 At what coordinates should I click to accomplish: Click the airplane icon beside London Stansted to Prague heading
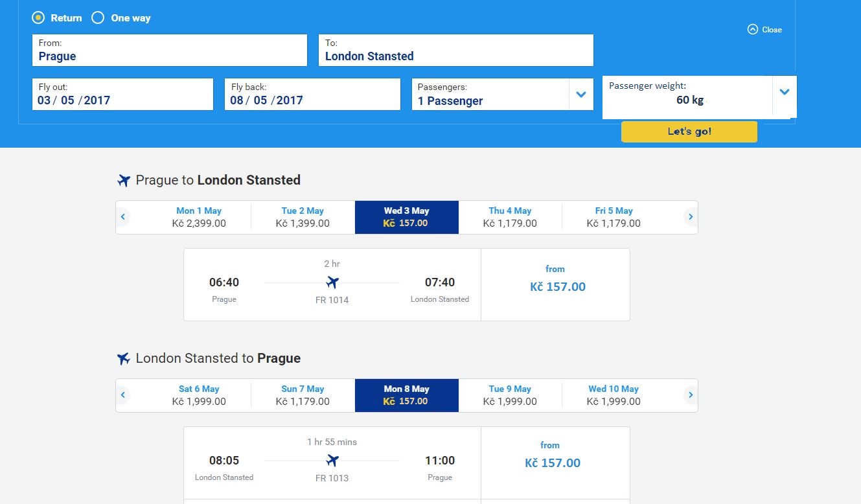(123, 358)
